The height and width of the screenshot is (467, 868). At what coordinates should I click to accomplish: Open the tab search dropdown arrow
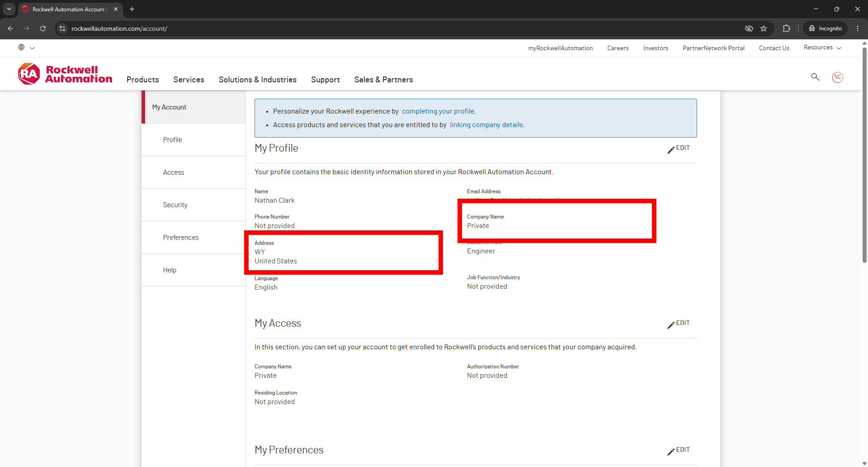coord(9,9)
